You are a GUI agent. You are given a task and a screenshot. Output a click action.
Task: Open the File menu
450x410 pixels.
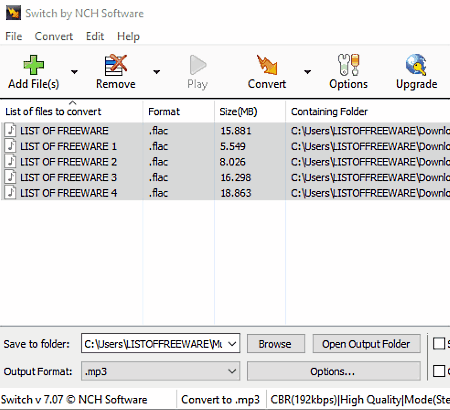pyautogui.click(x=14, y=36)
